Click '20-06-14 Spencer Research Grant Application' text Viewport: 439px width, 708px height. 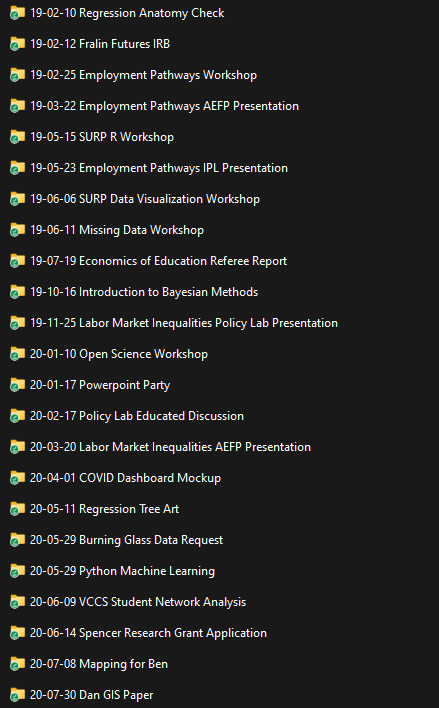148,633
